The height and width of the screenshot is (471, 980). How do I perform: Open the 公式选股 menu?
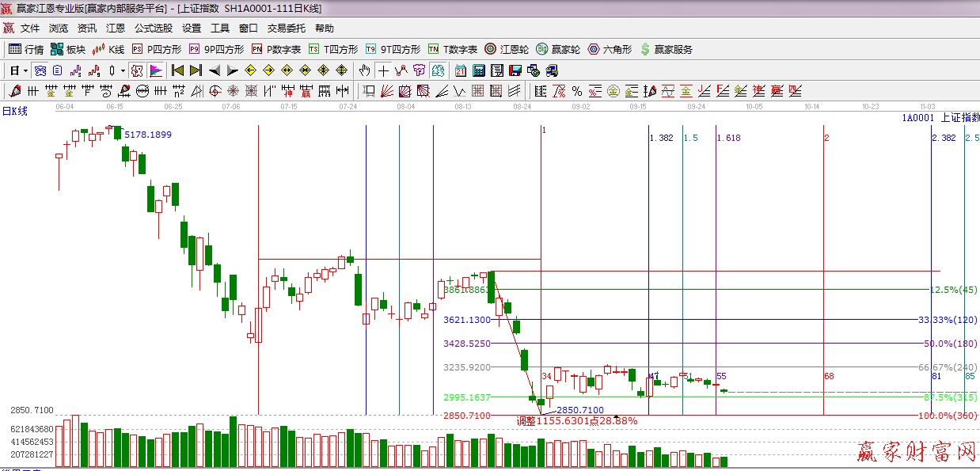click(153, 28)
